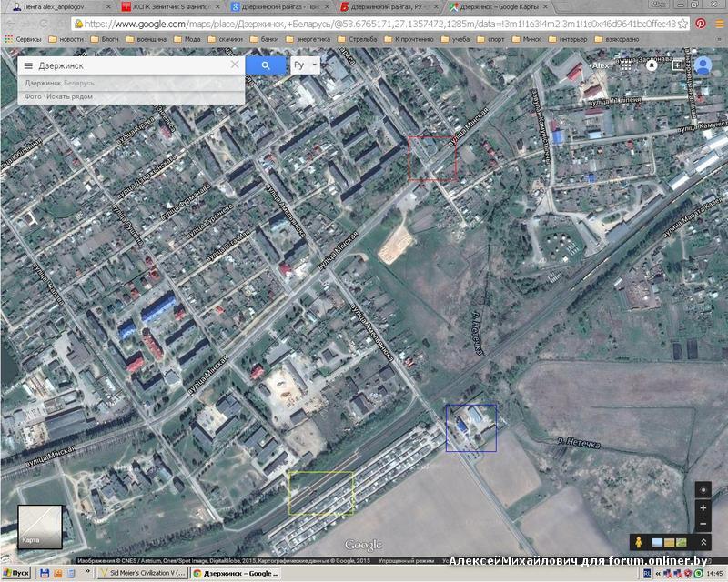Click the 14:45 system clock
Screen dimensions: 728x582
pos(715,574)
